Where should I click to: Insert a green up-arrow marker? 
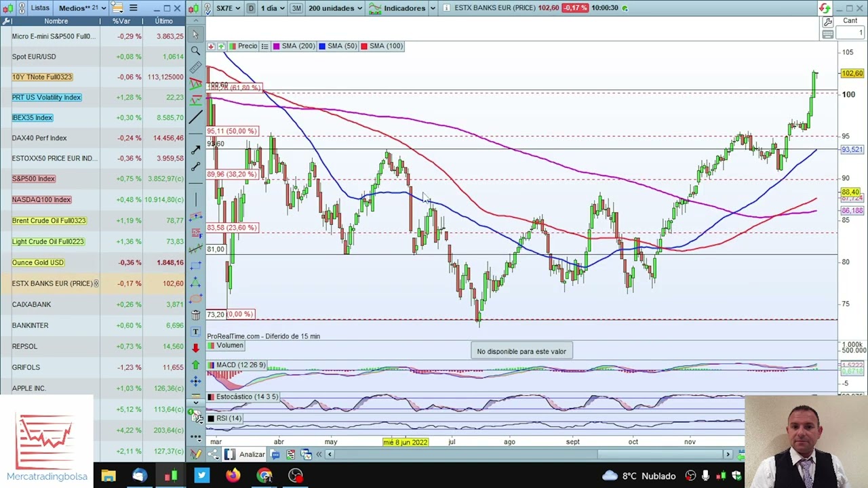click(195, 365)
